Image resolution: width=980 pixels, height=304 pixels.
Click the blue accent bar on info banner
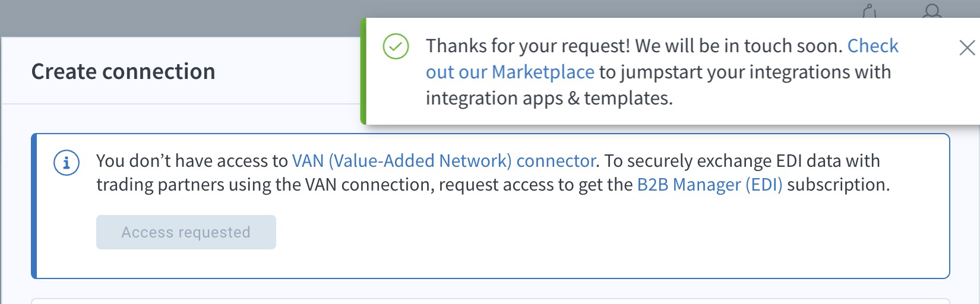34,206
